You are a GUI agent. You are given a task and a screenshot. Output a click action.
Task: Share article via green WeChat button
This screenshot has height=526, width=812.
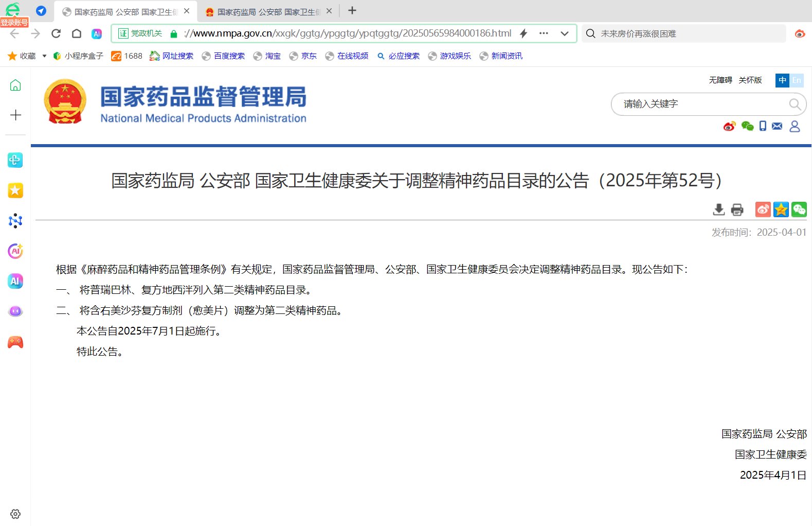[x=799, y=209]
